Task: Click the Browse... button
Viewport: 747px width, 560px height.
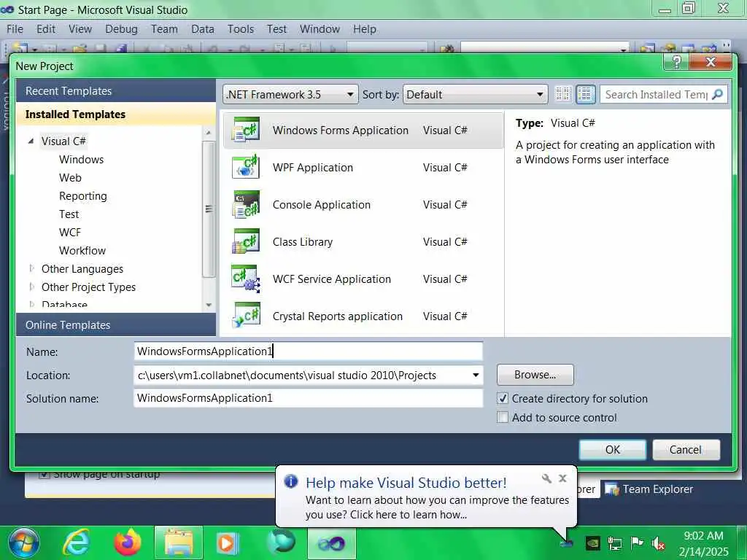Action: coord(535,375)
